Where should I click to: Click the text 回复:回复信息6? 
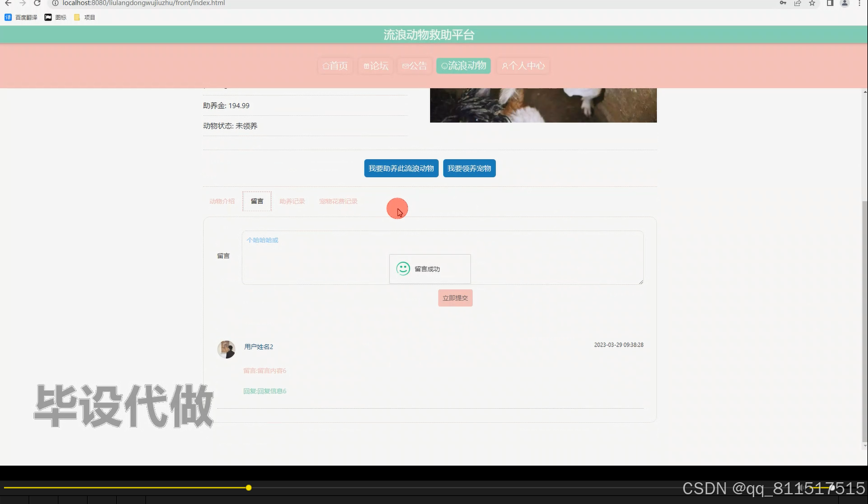coord(265,391)
